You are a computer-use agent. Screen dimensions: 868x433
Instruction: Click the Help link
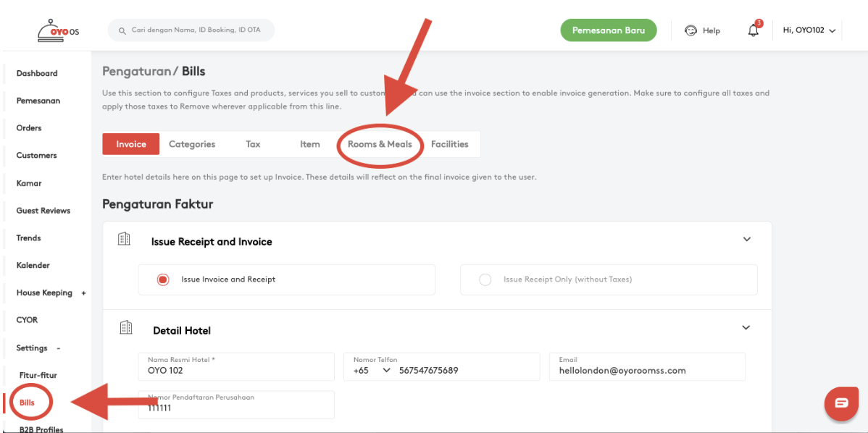711,31
